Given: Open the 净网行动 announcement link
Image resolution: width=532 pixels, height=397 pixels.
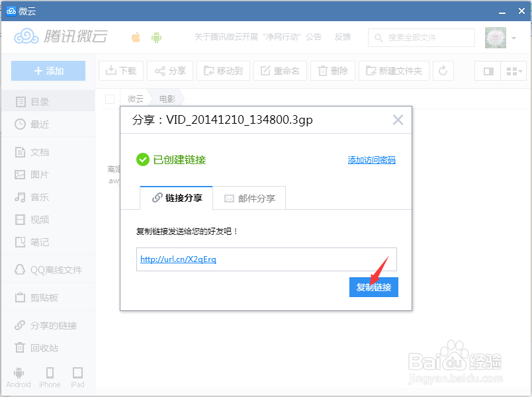Looking at the screenshot, I should [x=257, y=36].
